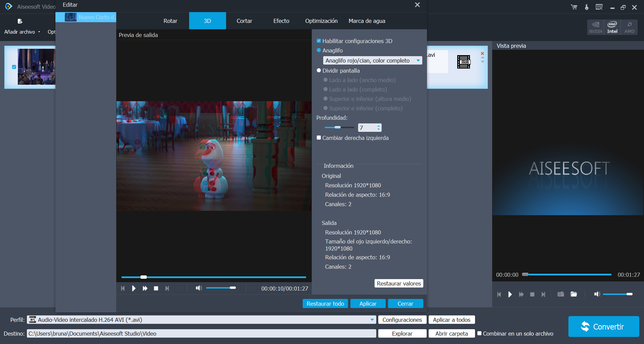Play video in Vista previa panel

(x=510, y=294)
